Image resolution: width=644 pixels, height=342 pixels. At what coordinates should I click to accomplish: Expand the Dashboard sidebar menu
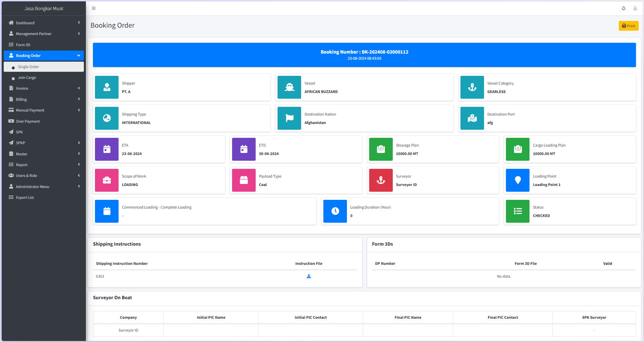(44, 23)
